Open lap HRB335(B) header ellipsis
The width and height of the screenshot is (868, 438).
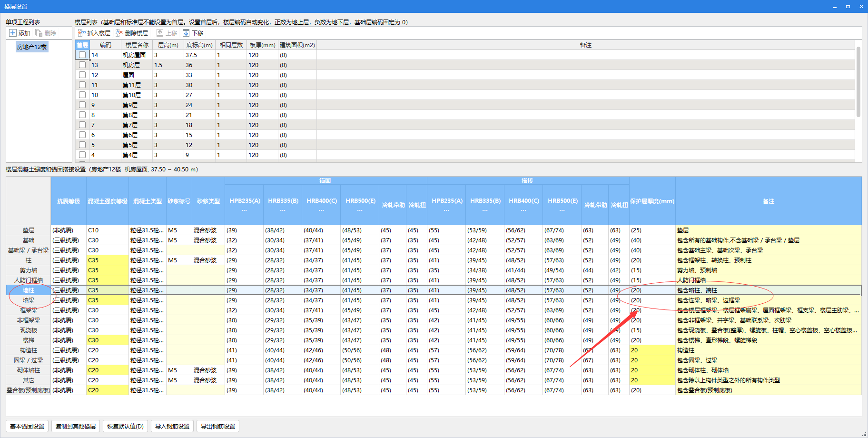pos(485,210)
